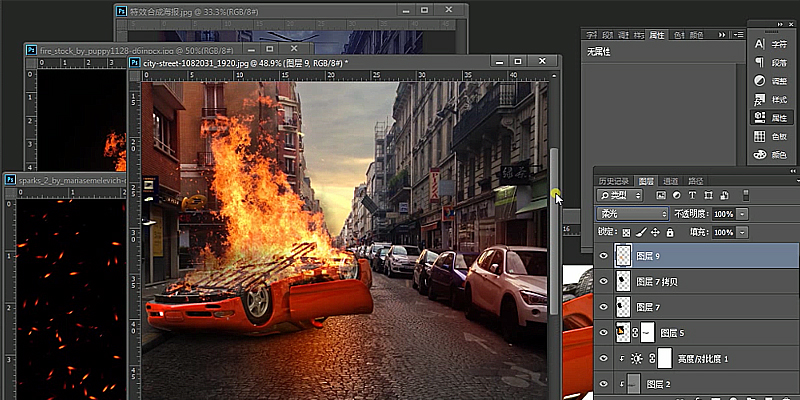Expand the collapsed icon dock arrows
The image size is (800, 400).
point(780,24)
